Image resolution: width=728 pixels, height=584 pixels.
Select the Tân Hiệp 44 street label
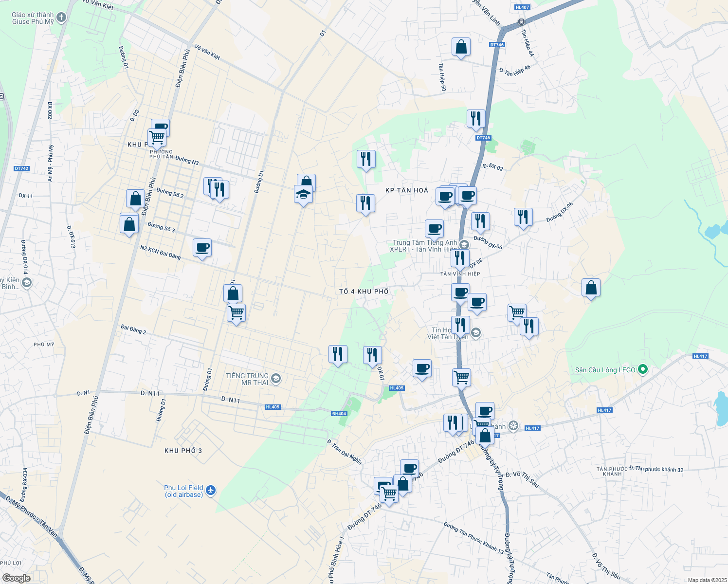[527, 43]
